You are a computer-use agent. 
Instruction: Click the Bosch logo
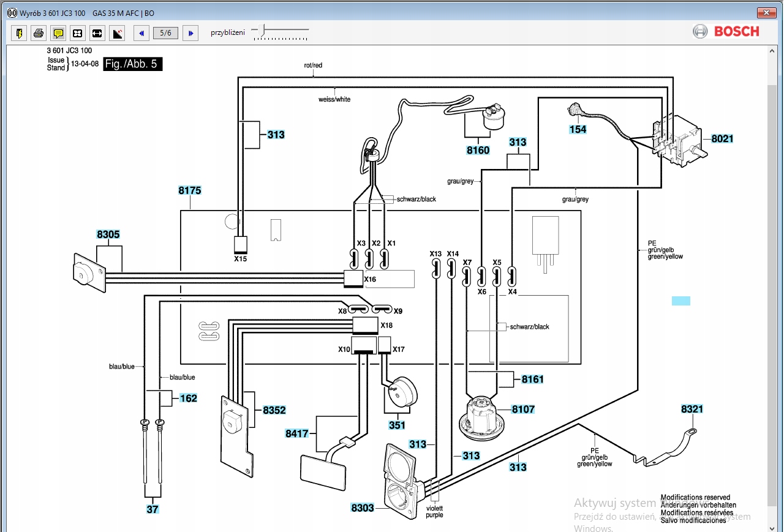[726, 32]
